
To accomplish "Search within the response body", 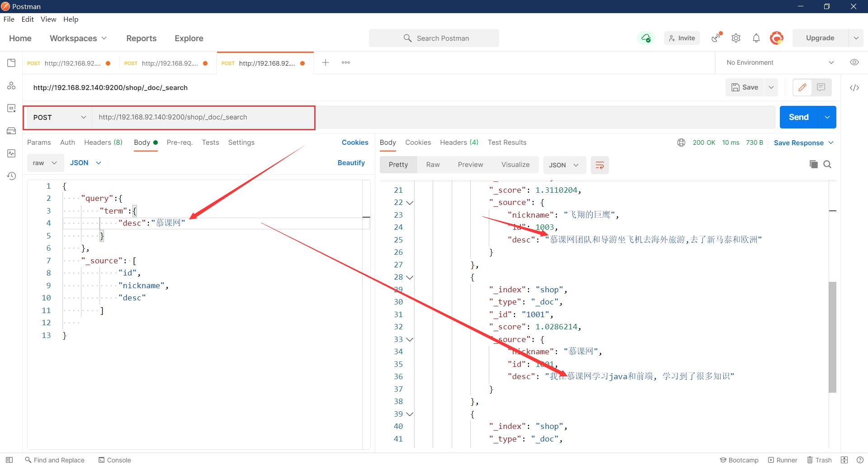I will coord(827,164).
